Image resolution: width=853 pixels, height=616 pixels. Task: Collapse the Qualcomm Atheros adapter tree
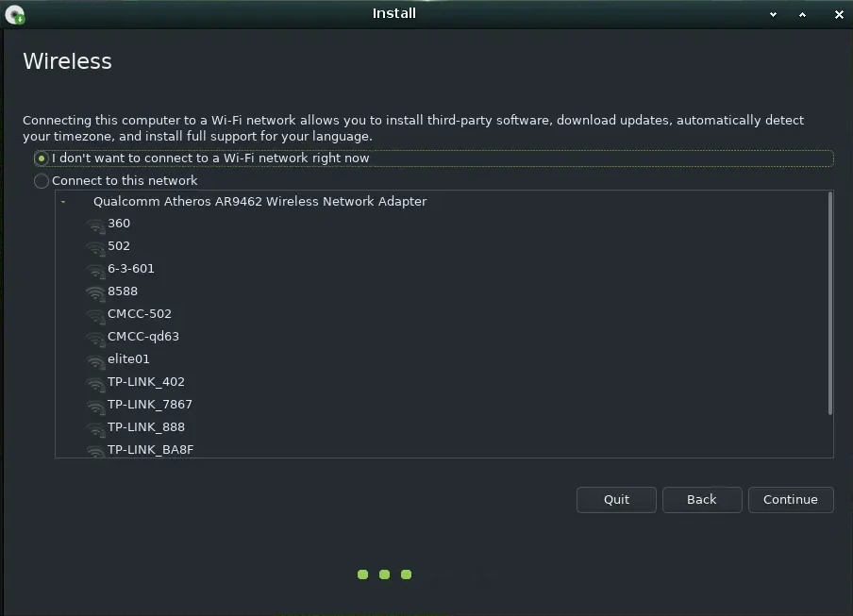click(63, 202)
